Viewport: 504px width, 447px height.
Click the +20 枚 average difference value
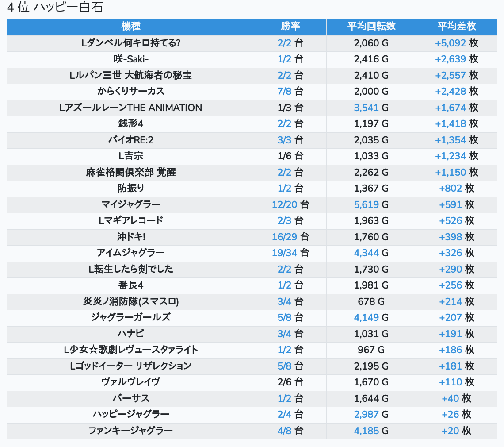tap(456, 431)
